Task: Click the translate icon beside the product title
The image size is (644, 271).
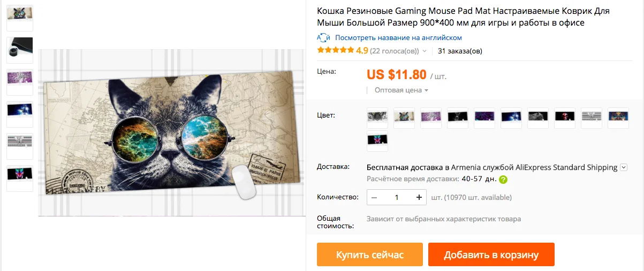Action: [x=323, y=38]
